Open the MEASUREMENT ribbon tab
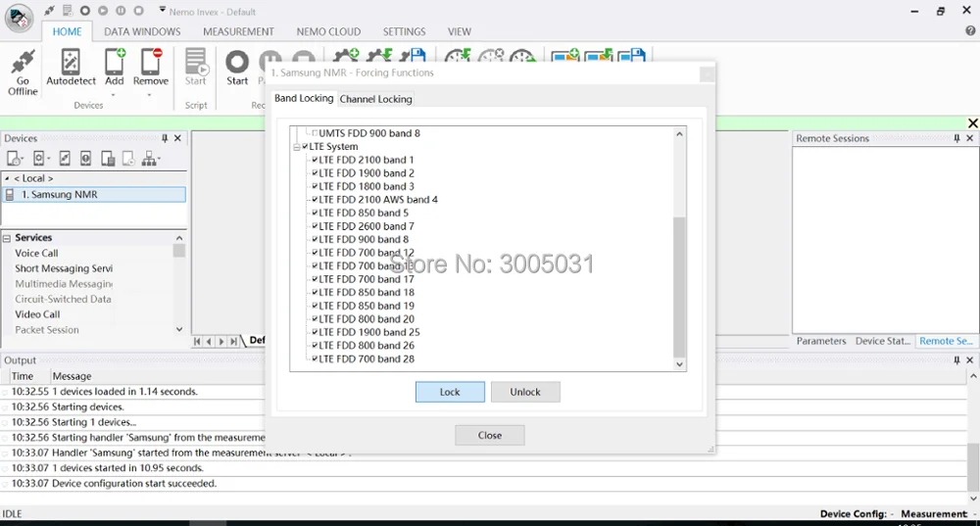 pos(238,31)
